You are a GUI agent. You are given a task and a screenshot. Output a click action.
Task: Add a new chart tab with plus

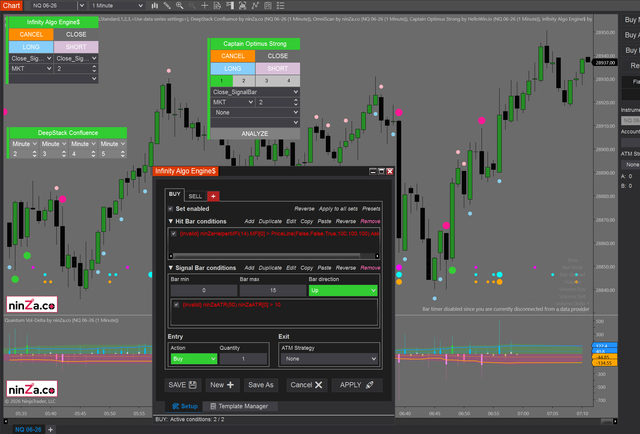[x=51, y=430]
